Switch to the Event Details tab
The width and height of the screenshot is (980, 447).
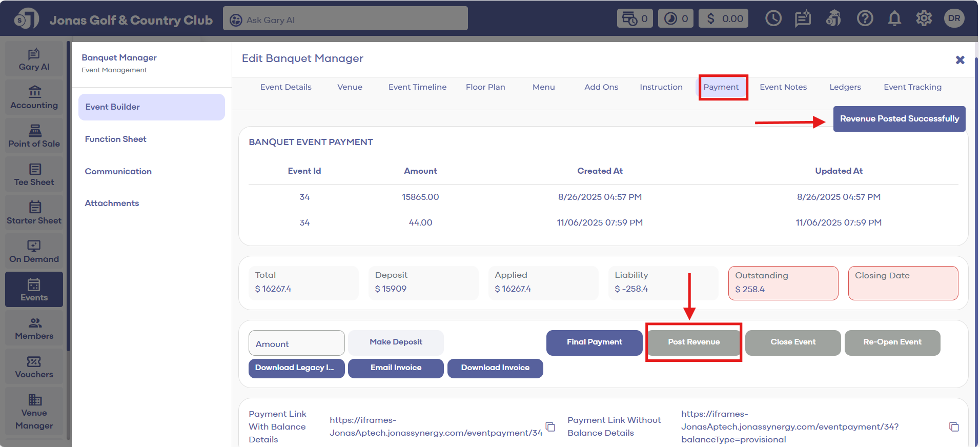285,87
